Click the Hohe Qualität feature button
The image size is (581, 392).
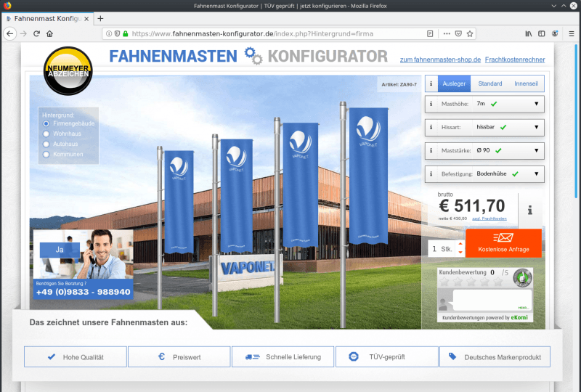pyautogui.click(x=76, y=357)
